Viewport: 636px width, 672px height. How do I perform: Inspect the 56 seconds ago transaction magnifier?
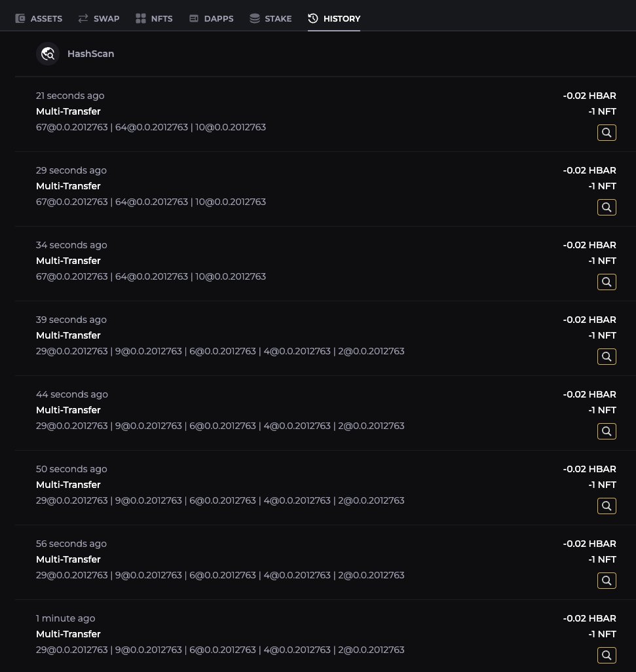coord(607,580)
